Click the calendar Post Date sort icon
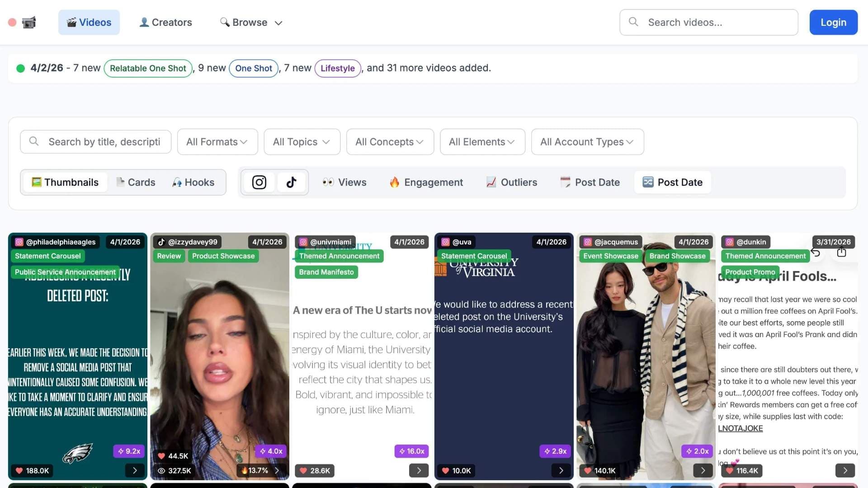 pos(565,182)
